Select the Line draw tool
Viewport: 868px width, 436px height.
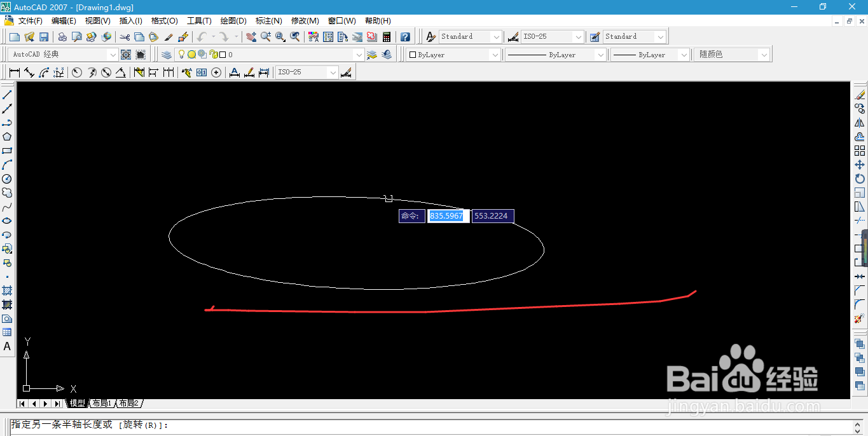point(7,95)
